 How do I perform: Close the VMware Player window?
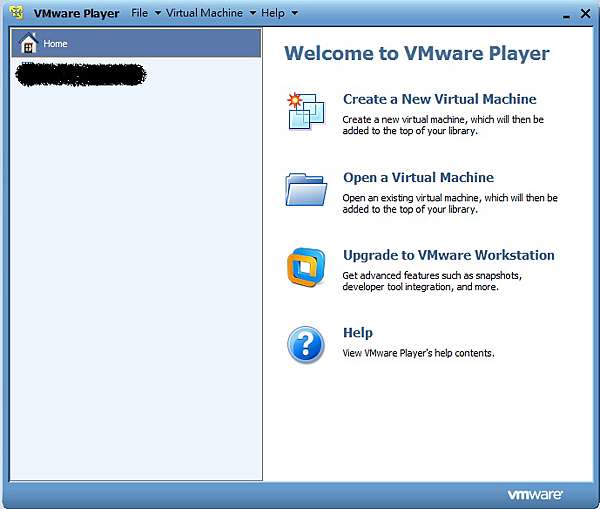click(x=585, y=14)
